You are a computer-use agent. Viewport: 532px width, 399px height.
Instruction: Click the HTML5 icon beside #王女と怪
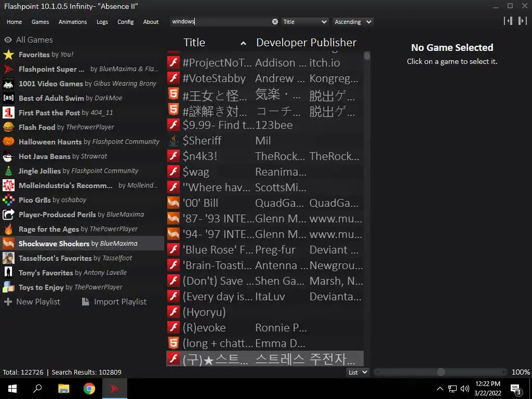[174, 94]
